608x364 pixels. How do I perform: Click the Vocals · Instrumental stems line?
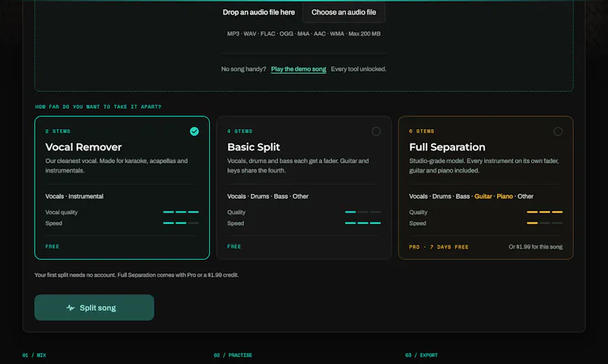click(x=74, y=197)
